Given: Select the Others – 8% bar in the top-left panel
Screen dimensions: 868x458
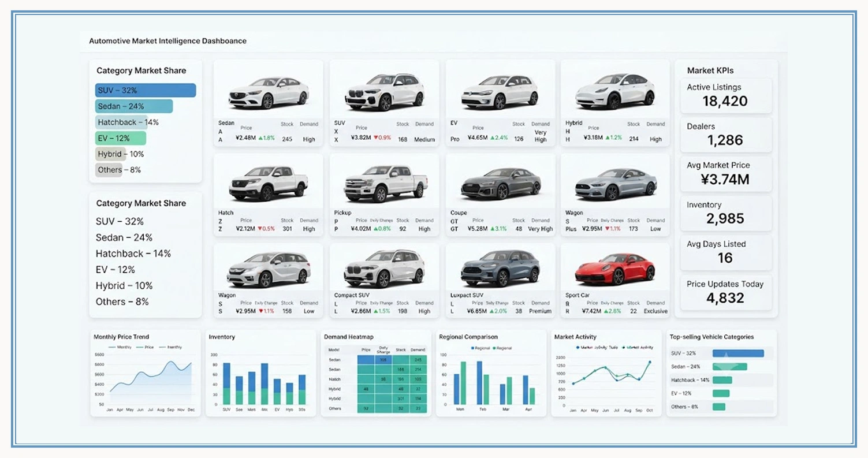Looking at the screenshot, I should pos(109,170).
